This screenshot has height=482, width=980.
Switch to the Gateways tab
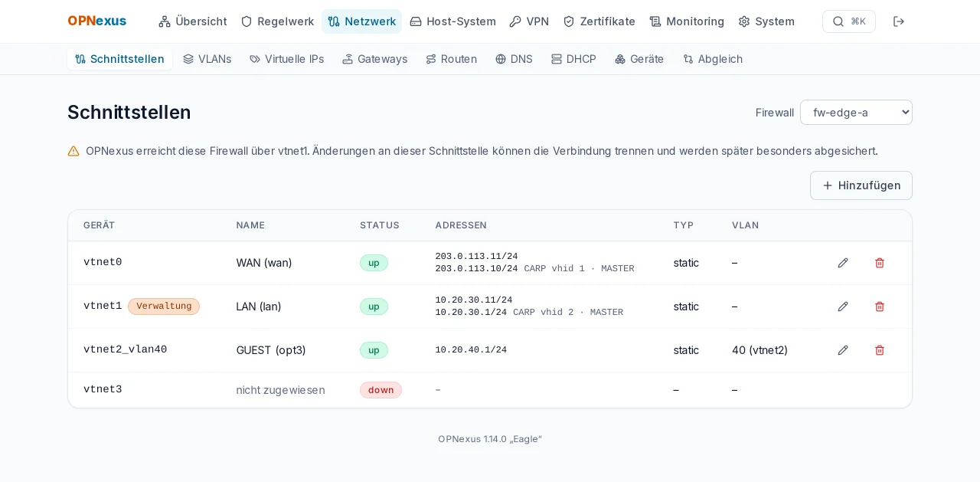coord(374,59)
